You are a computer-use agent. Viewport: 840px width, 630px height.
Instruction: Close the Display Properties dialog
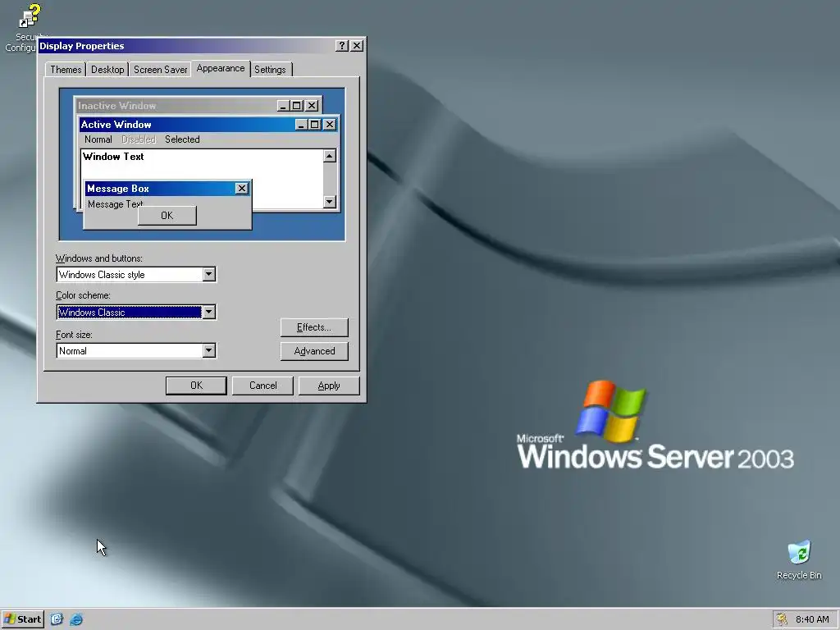[357, 46]
